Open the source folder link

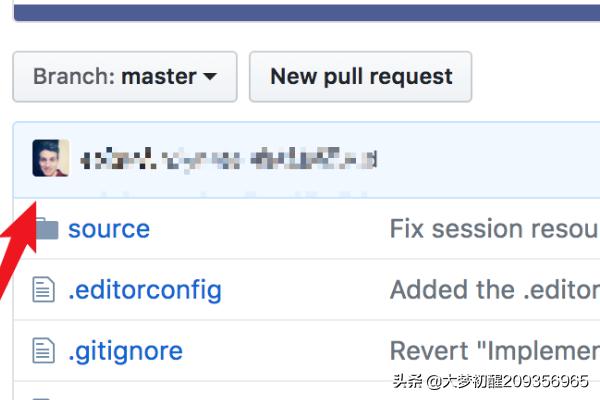coord(108,229)
